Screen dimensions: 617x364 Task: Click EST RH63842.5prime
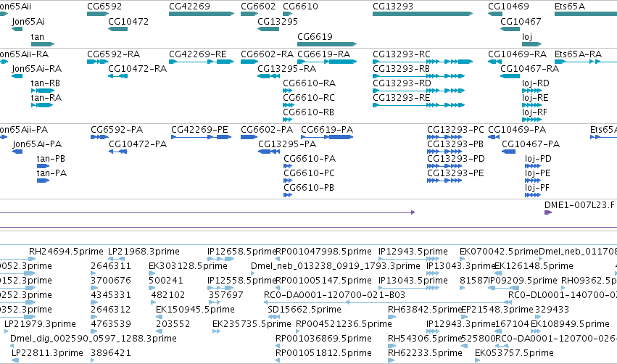(424, 310)
